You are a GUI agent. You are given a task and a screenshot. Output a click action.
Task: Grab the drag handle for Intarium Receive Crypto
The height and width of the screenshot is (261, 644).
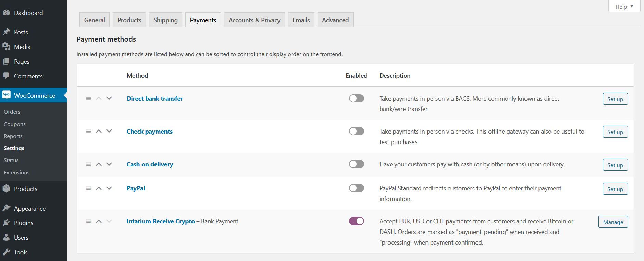tap(88, 221)
